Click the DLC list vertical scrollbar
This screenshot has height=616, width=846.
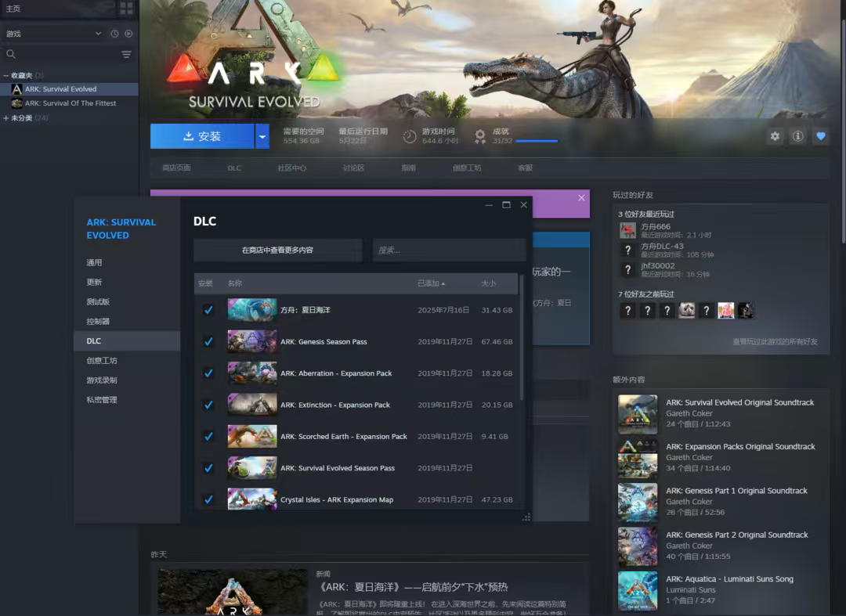[x=521, y=338]
